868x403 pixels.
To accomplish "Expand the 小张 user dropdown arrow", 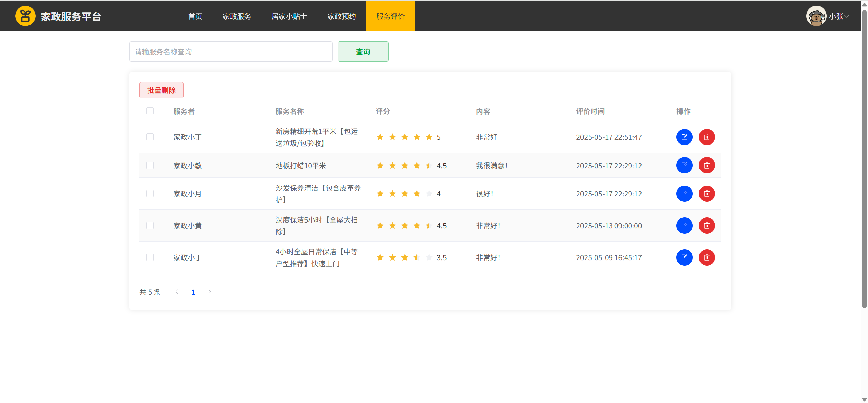I will click(x=847, y=16).
